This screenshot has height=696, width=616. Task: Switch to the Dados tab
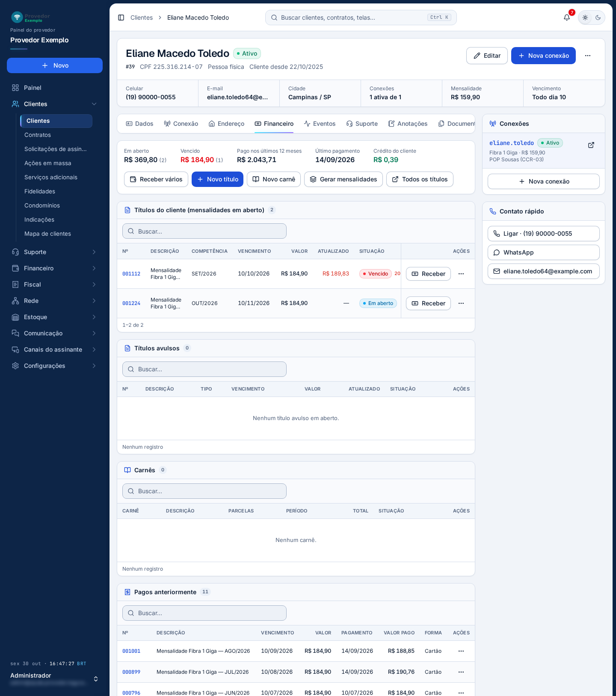pos(139,124)
